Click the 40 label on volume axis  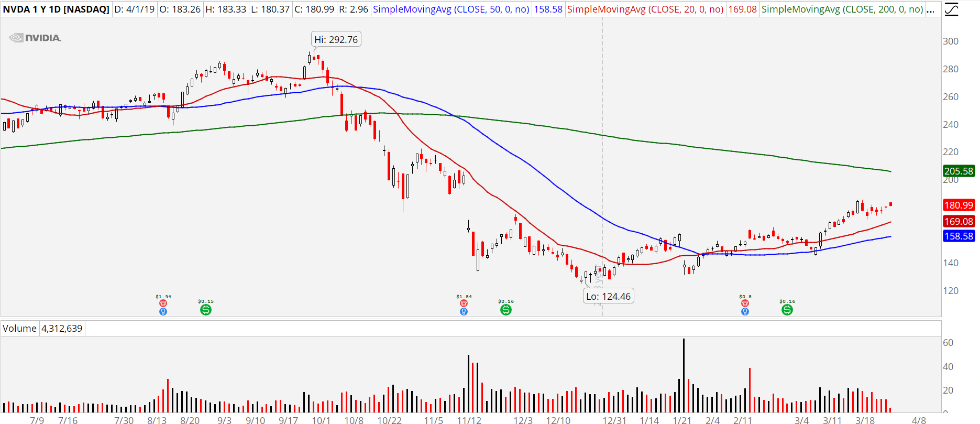(948, 367)
